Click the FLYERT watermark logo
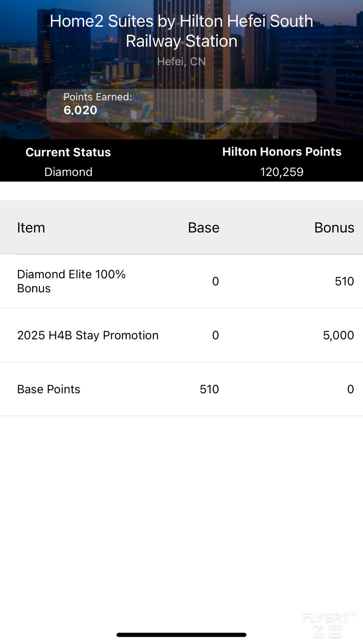The image size is (363, 644). pos(329,624)
